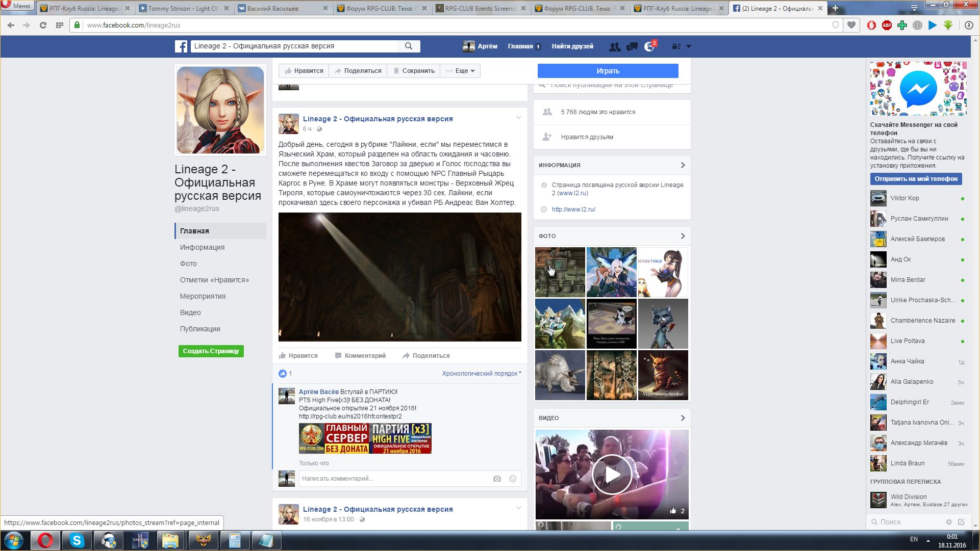Expand the ФОТО section arrow
The height and width of the screenshot is (551, 980).
(x=683, y=236)
